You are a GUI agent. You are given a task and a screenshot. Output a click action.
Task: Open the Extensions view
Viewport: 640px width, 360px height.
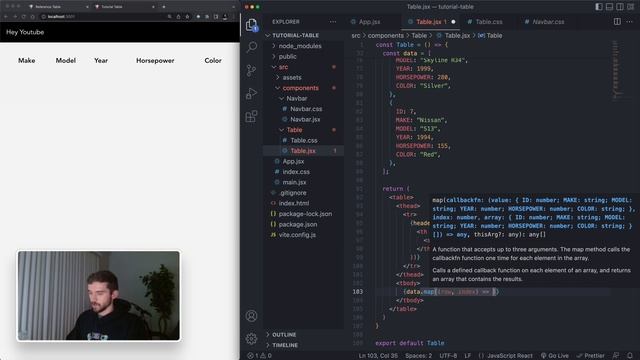[x=251, y=116]
